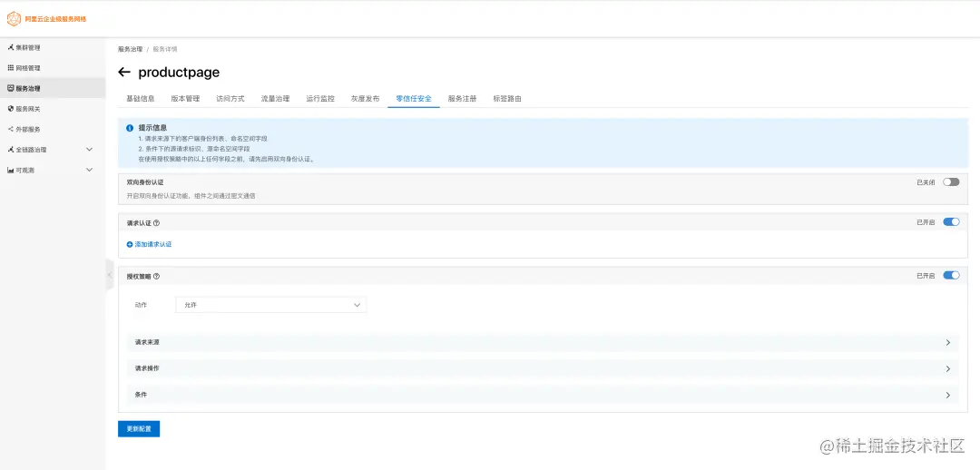This screenshot has height=470, width=980.
Task: Select the 灰度发布 tab
Action: (365, 99)
